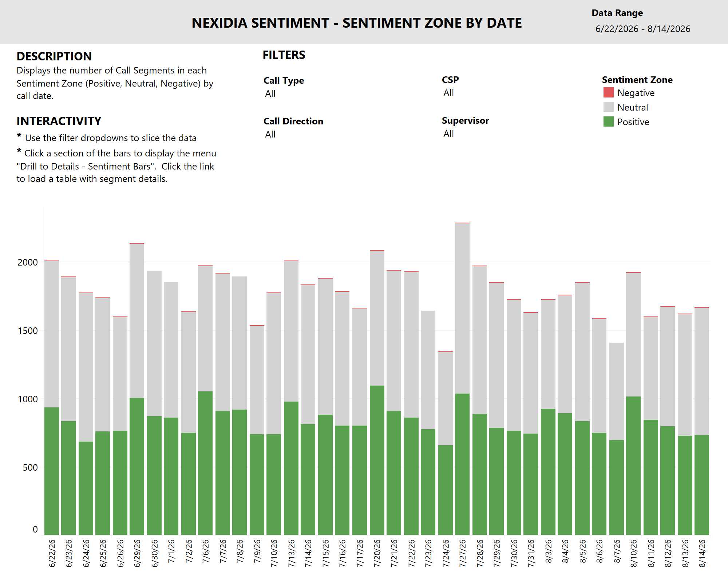Image resolution: width=728 pixels, height=582 pixels.
Task: Click the green segment of 8/14/26 bar
Action: [x=702, y=485]
